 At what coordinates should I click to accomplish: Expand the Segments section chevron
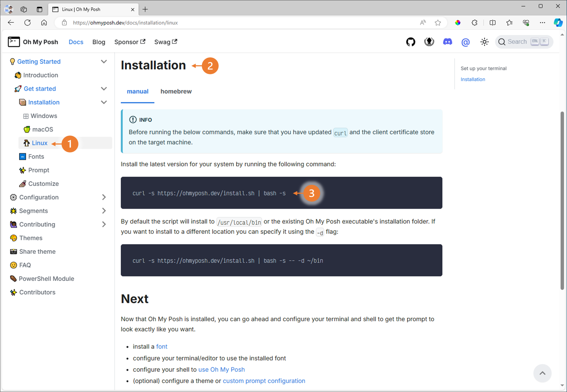tap(104, 211)
